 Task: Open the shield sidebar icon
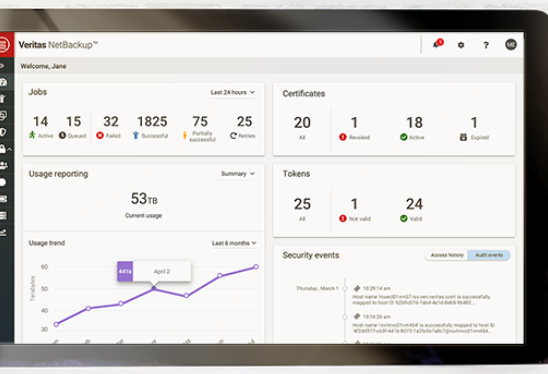(x=3, y=132)
